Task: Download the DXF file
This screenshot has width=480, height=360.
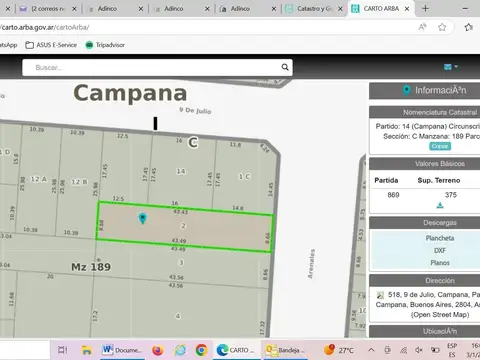Action: click(x=440, y=250)
